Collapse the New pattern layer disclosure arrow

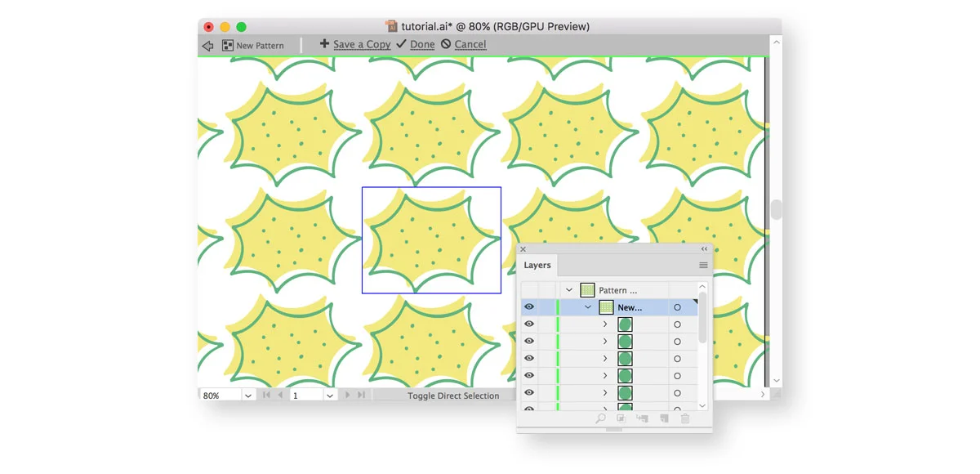pyautogui.click(x=586, y=306)
